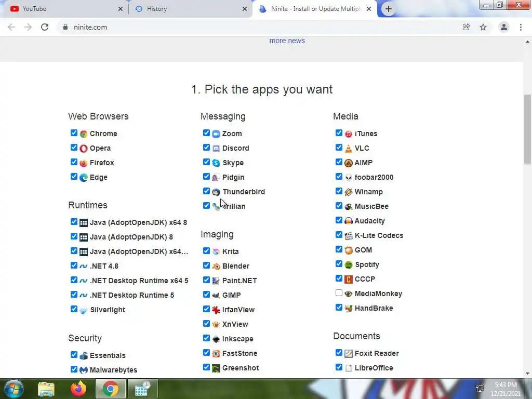Reload the Ninite page
Screen dimensions: 532x399
click(45, 27)
